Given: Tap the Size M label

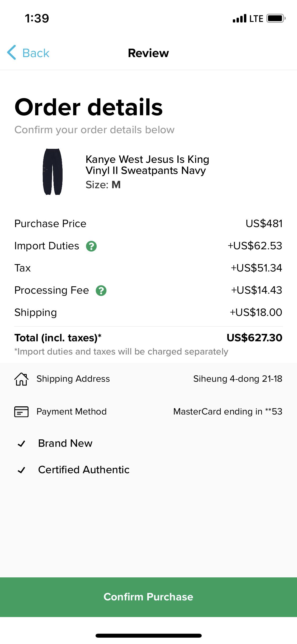Looking at the screenshot, I should pos(103,185).
